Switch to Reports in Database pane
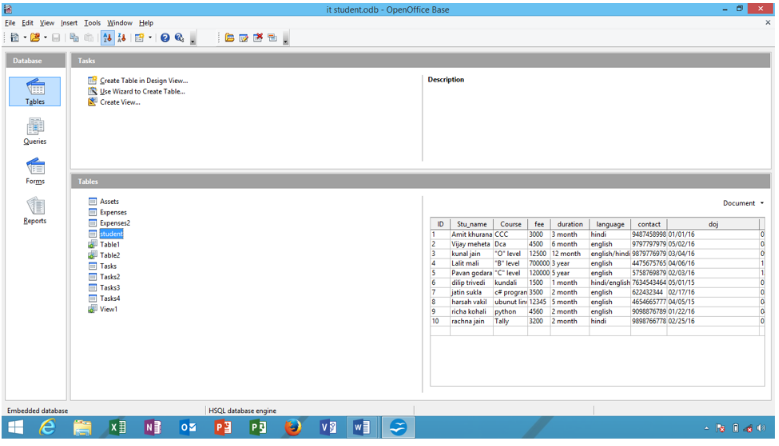 [x=35, y=211]
